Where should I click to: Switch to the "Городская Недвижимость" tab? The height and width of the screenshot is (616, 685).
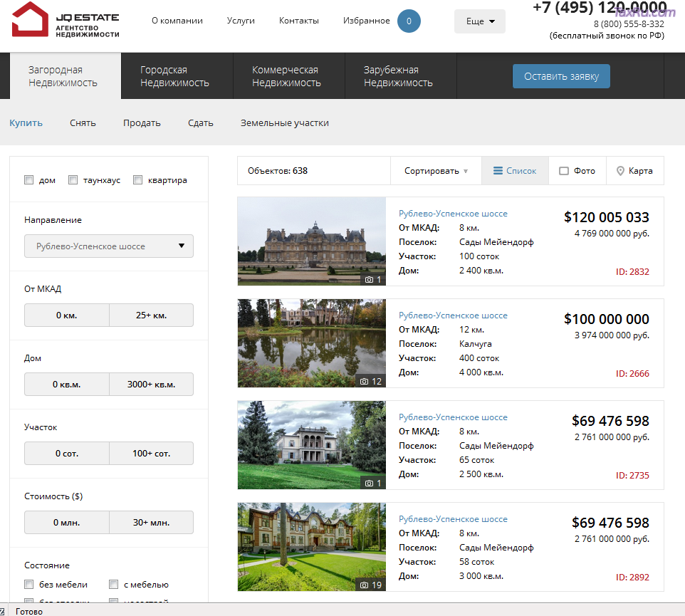click(175, 76)
